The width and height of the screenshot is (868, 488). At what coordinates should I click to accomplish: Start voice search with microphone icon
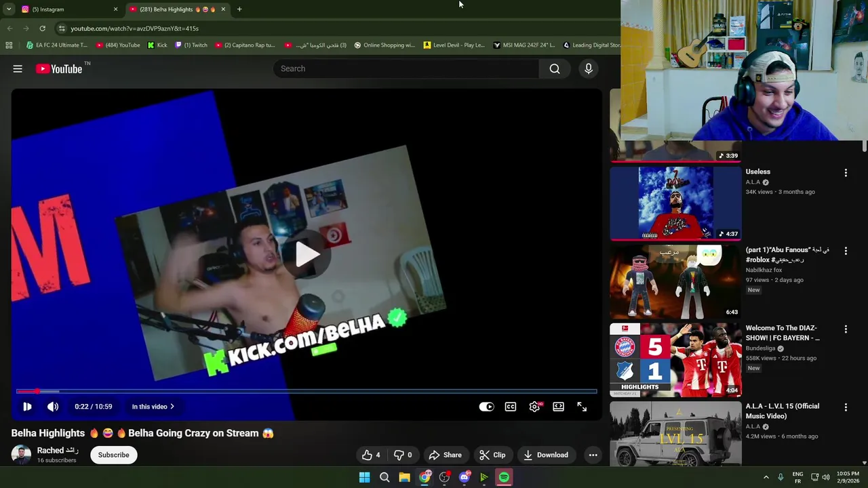589,68
